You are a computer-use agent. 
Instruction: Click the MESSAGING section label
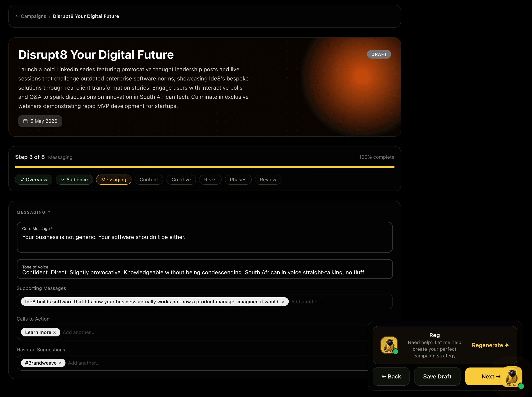(31, 212)
